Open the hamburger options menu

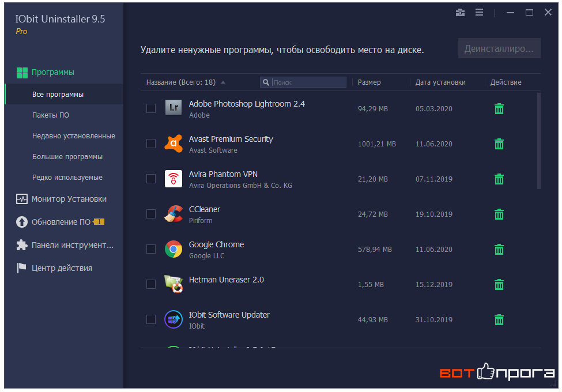[479, 13]
